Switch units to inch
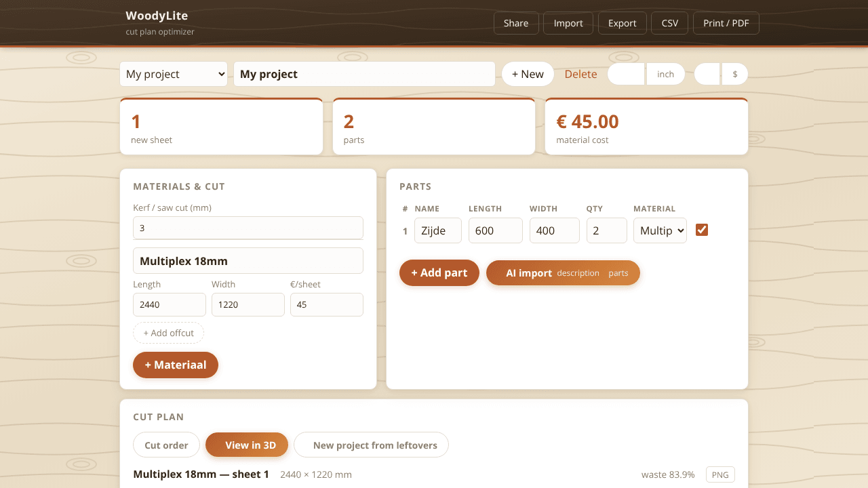This screenshot has width=868, height=488. [x=665, y=74]
